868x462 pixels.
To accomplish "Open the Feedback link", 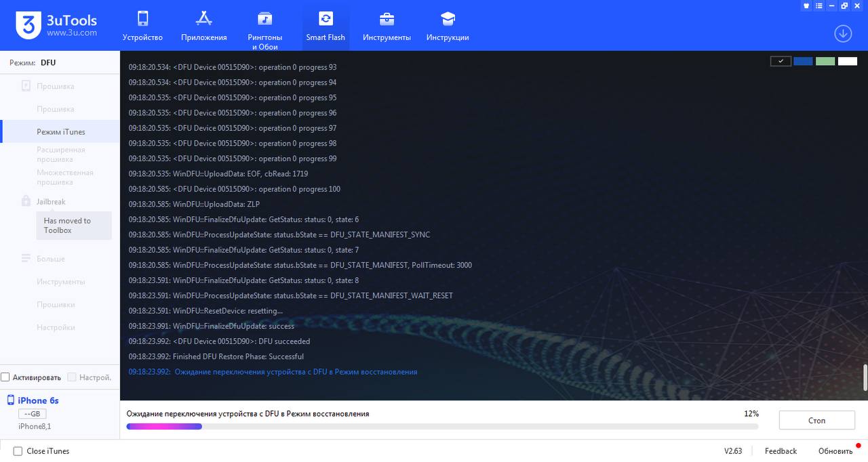I will pos(781,451).
